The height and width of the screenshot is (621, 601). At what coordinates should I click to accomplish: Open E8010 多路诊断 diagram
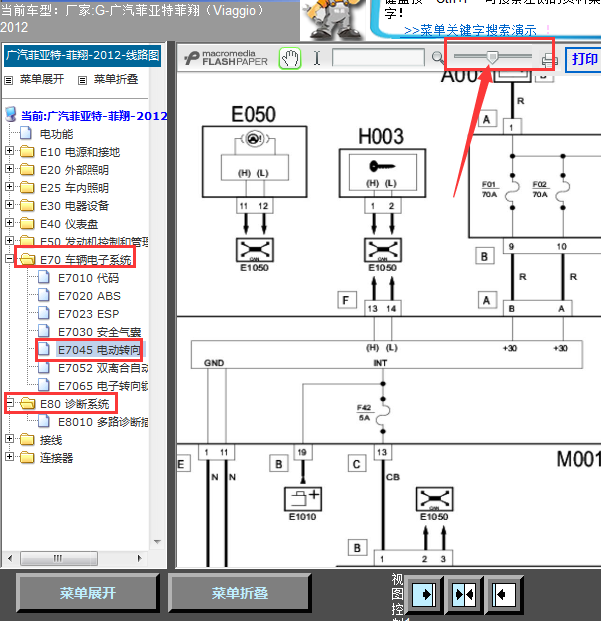tap(103, 422)
